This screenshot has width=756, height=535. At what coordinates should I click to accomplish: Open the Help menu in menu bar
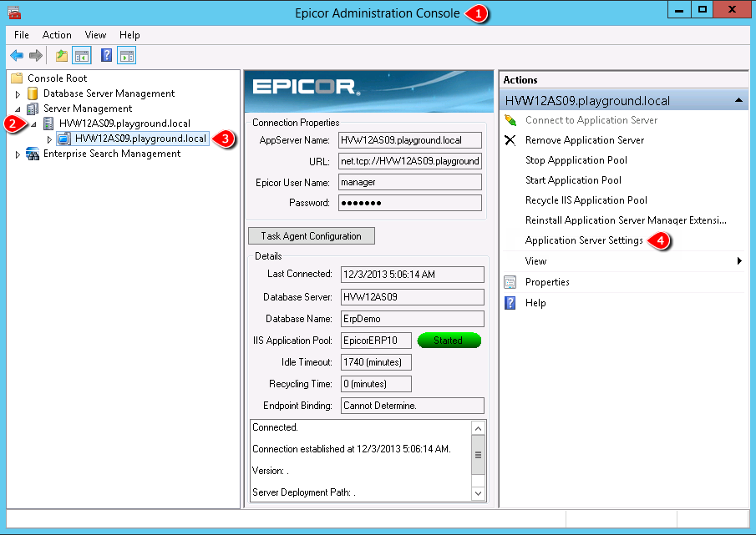(129, 35)
